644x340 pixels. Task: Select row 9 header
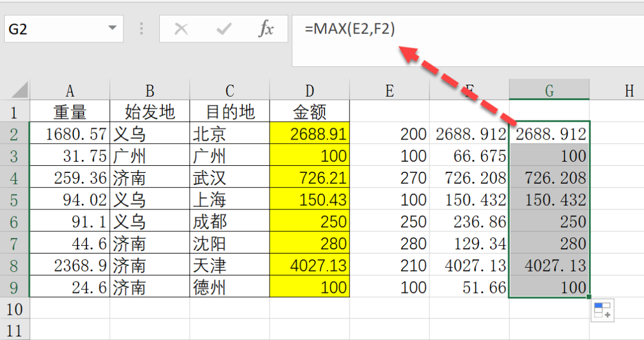tap(14, 287)
